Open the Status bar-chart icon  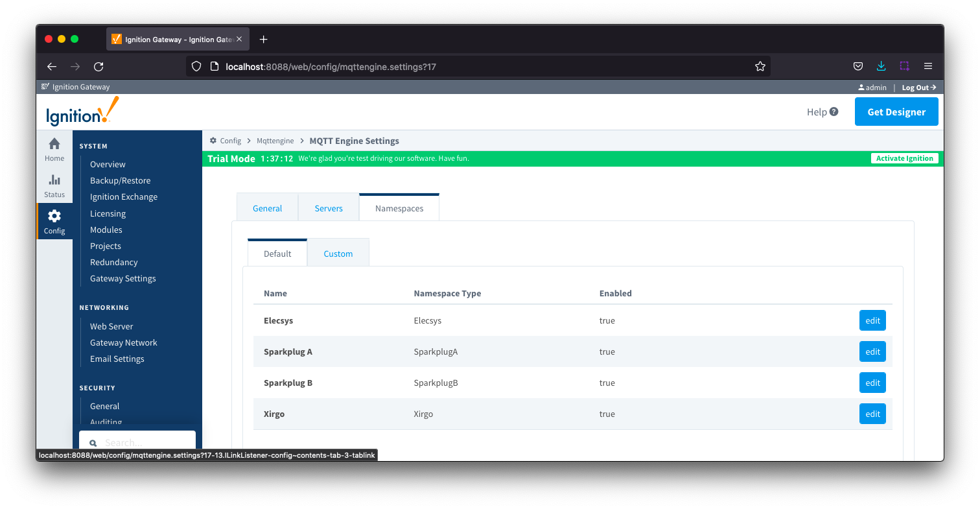(54, 180)
